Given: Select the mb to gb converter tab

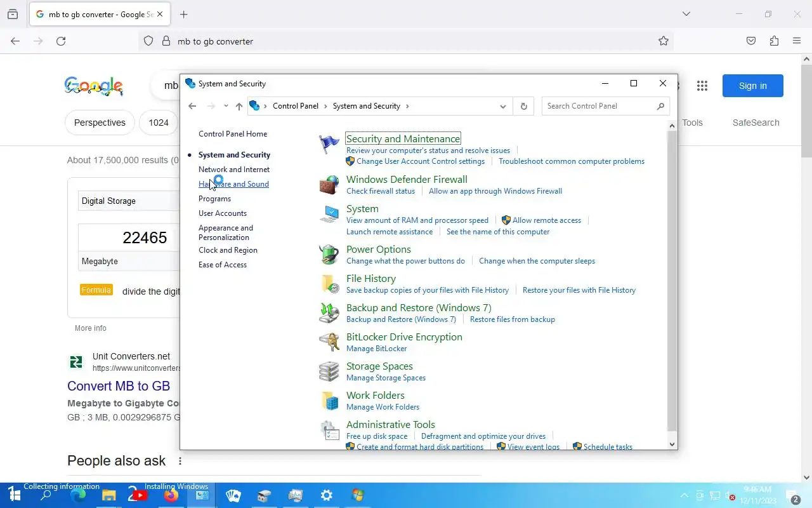Looking at the screenshot, I should 98,14.
